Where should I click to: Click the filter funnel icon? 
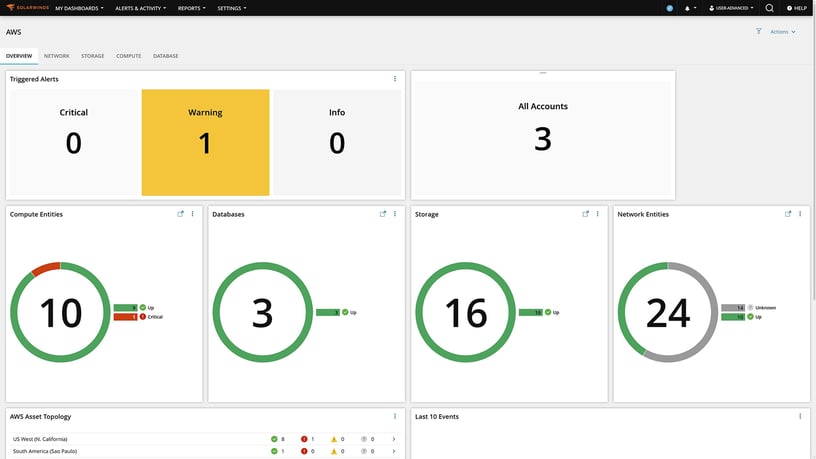[759, 31]
